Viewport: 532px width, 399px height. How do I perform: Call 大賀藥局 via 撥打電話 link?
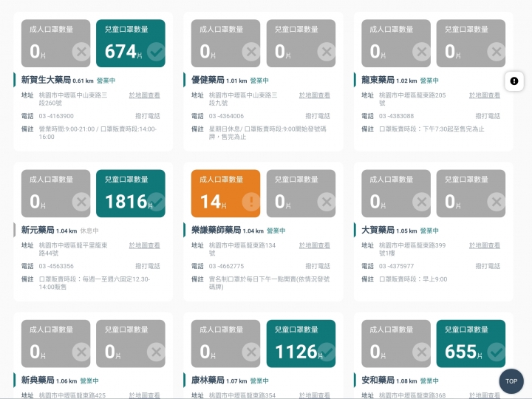pos(488,266)
